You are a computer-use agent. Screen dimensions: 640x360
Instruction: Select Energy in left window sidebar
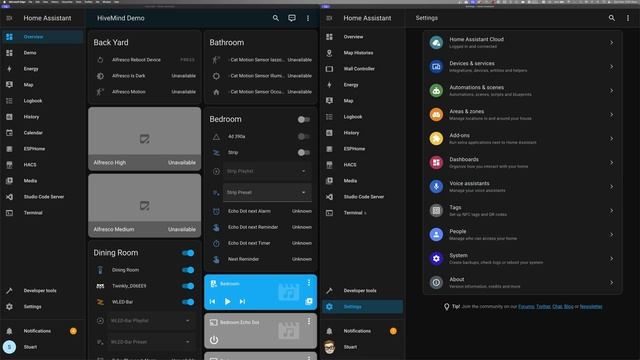[x=43, y=69]
